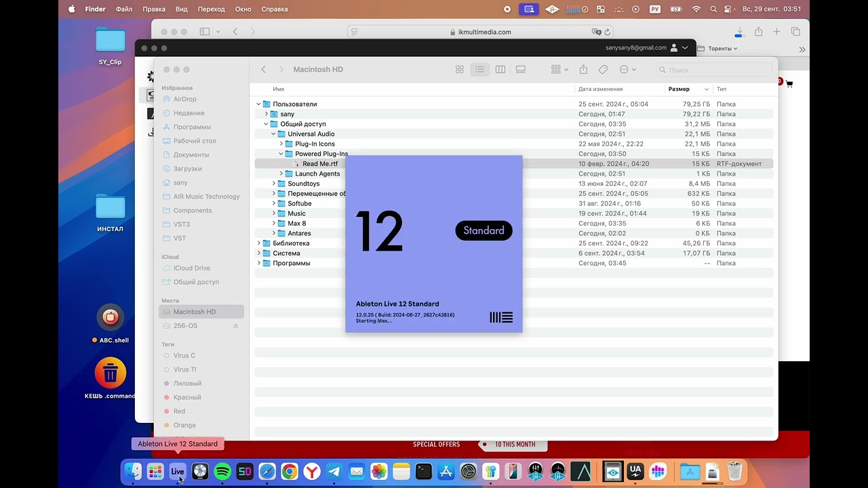Click the SPECIAL OFFERS link
The image size is (868, 488).
click(437, 445)
